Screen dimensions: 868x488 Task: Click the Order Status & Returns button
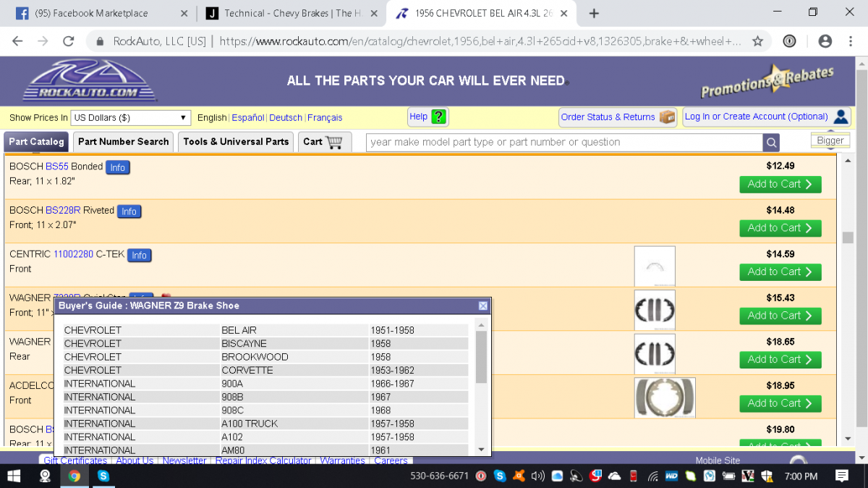tap(617, 117)
